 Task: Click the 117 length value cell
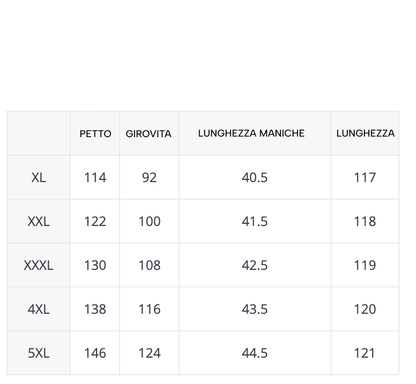(x=365, y=177)
